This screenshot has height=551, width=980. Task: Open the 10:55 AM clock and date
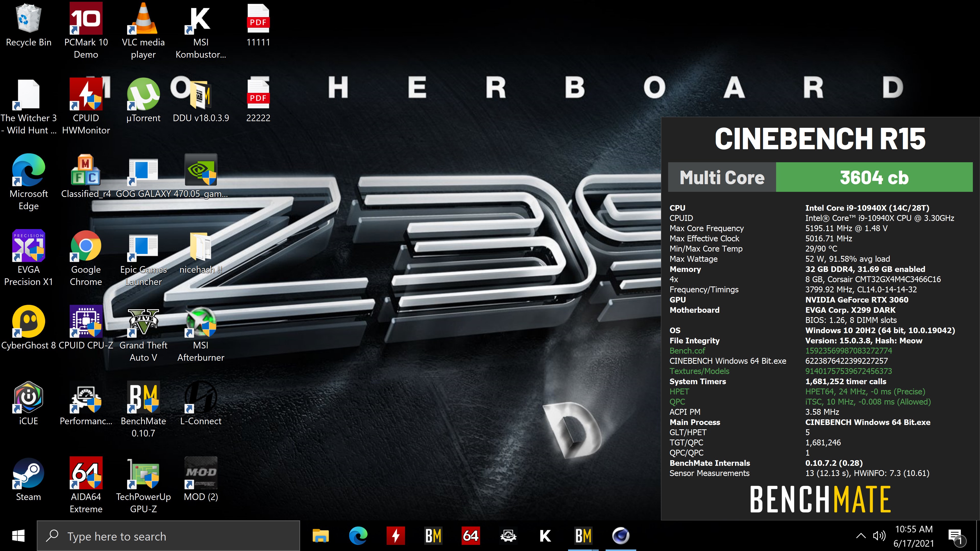click(914, 536)
